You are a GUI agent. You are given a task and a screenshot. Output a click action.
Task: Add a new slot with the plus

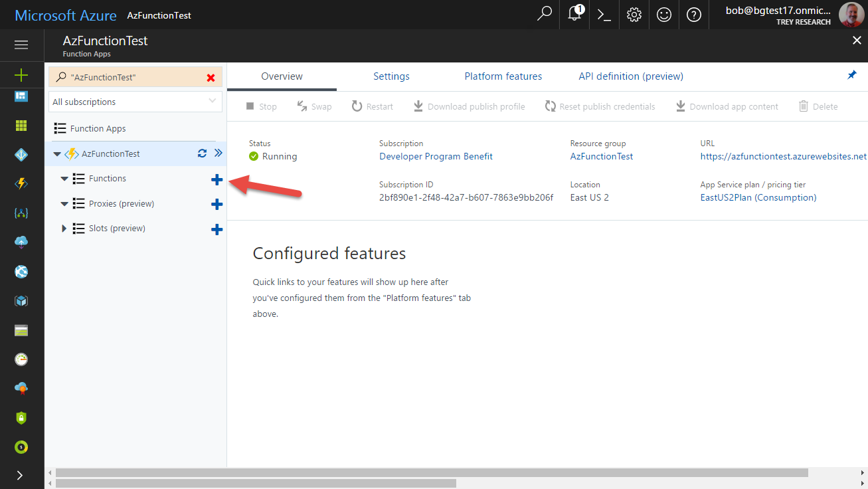(x=217, y=229)
